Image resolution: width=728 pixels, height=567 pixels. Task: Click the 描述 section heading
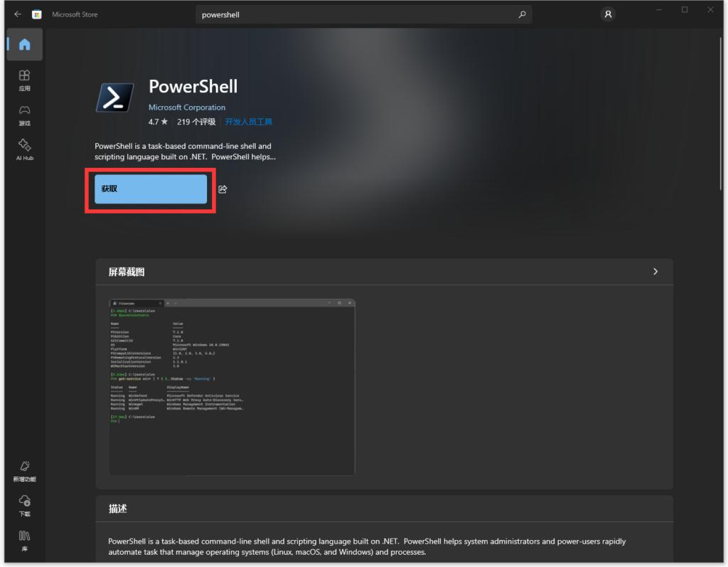[117, 509]
